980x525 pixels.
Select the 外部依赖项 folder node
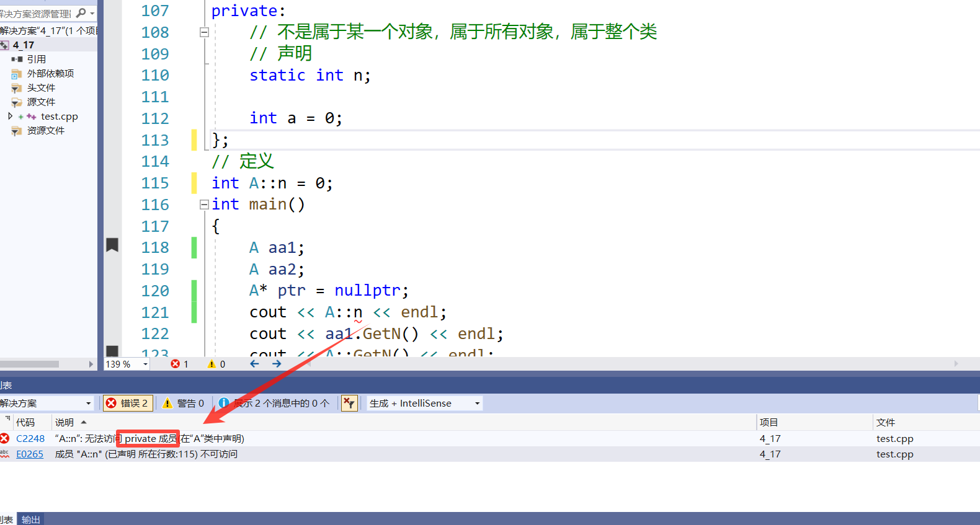tap(50, 73)
